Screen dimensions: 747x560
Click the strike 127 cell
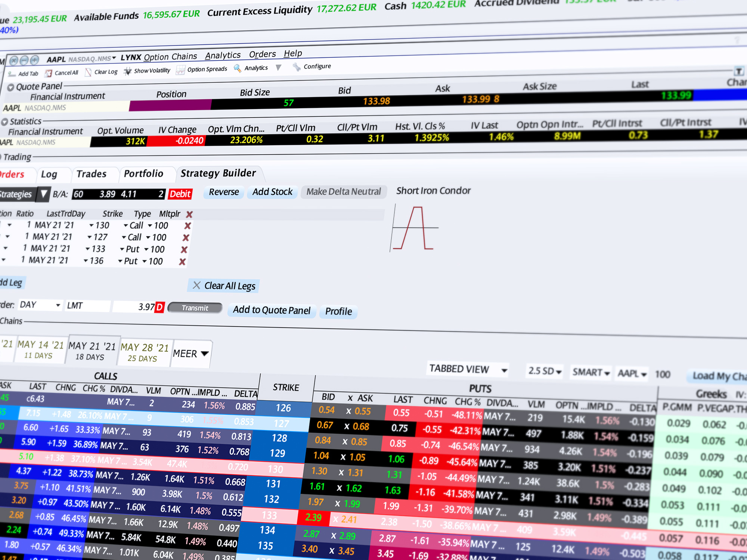pyautogui.click(x=282, y=423)
